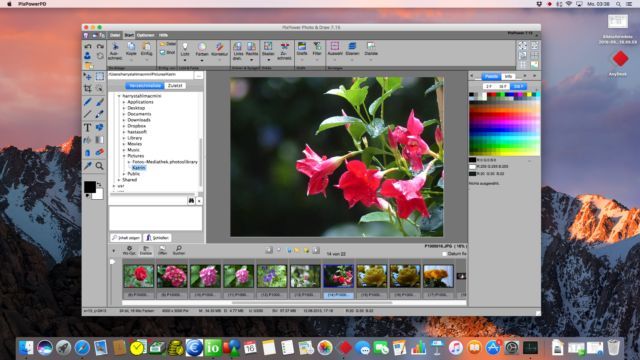
Task: Click the Öffnen thumbnail toolbar button
Action: point(162,250)
